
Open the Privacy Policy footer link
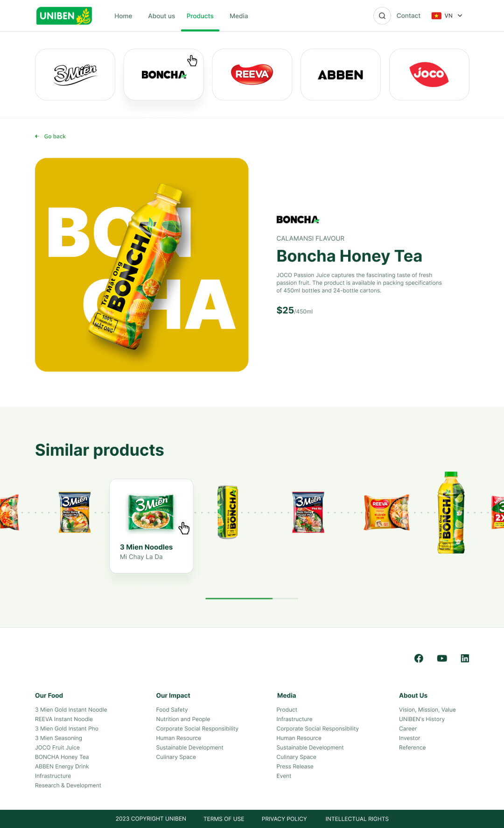(x=284, y=819)
